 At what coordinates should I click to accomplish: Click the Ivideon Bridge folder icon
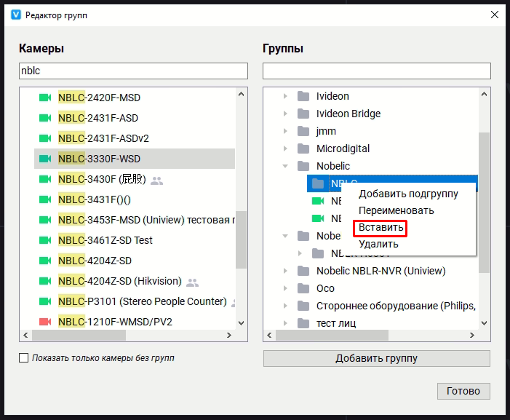303,114
